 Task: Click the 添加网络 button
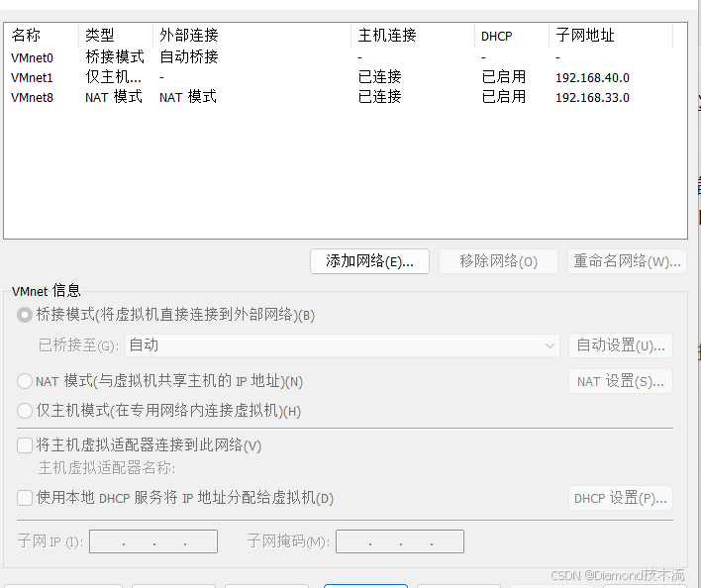point(369,261)
